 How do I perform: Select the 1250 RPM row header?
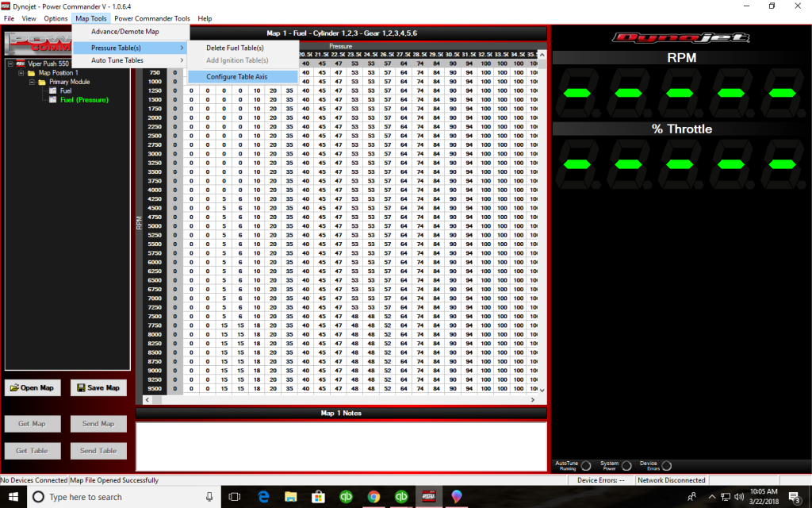point(155,90)
